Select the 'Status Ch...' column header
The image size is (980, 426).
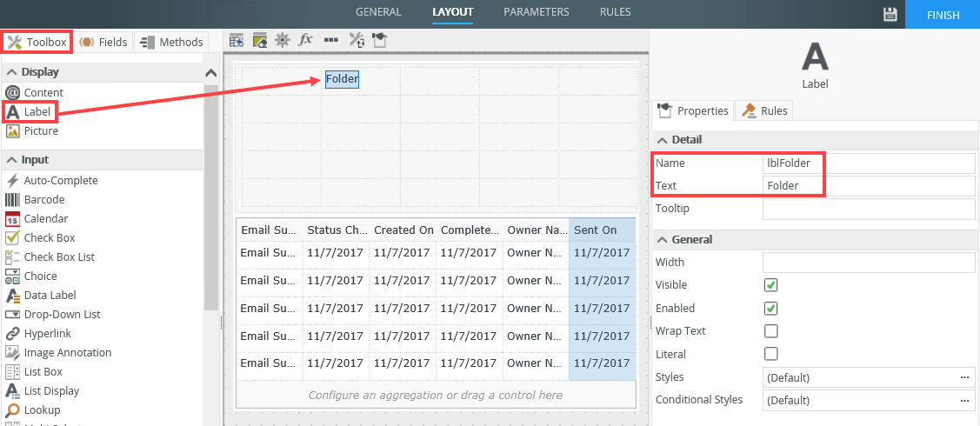(x=337, y=230)
